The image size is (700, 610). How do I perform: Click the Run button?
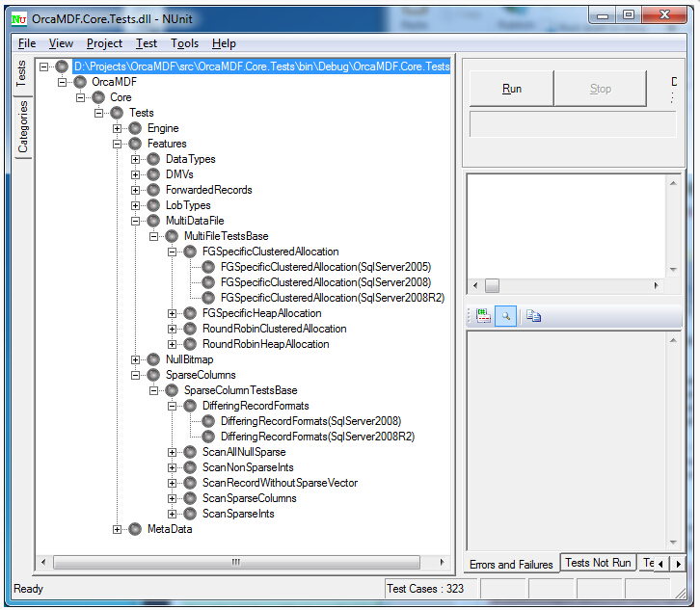pos(512,89)
